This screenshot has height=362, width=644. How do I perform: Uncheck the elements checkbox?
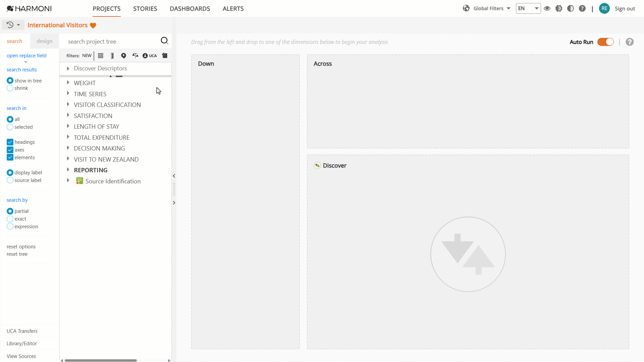[x=10, y=158]
